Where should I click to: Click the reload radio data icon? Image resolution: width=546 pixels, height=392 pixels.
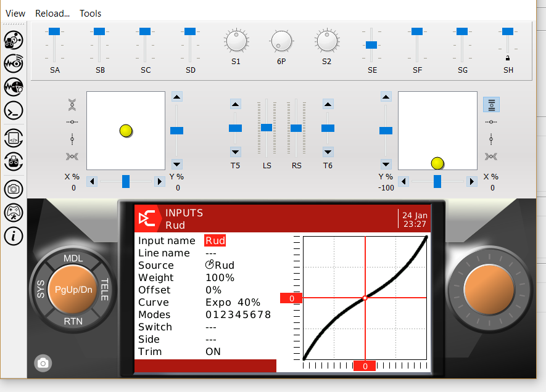(14, 162)
